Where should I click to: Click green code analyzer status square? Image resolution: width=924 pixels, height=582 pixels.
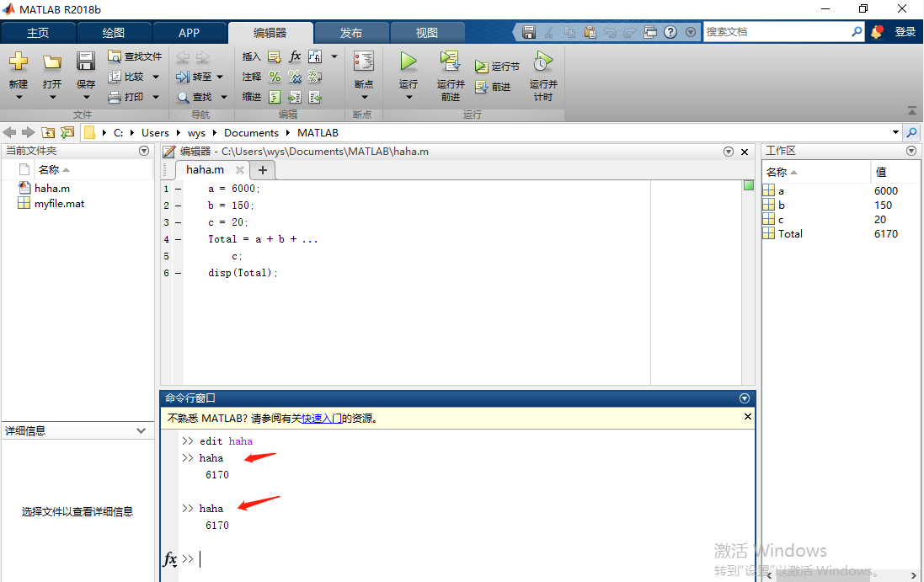coord(749,185)
